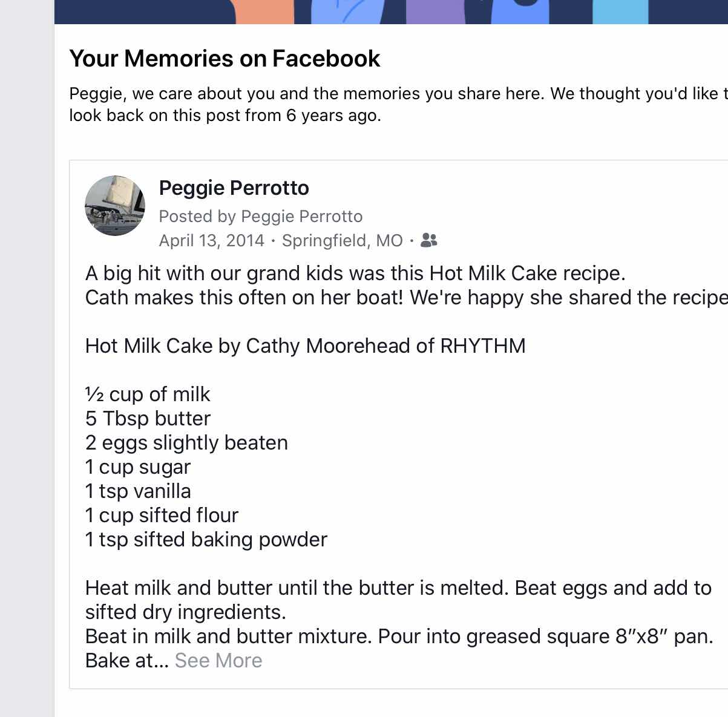
Task: Click the 'look back on this post' message
Action: tap(225, 115)
